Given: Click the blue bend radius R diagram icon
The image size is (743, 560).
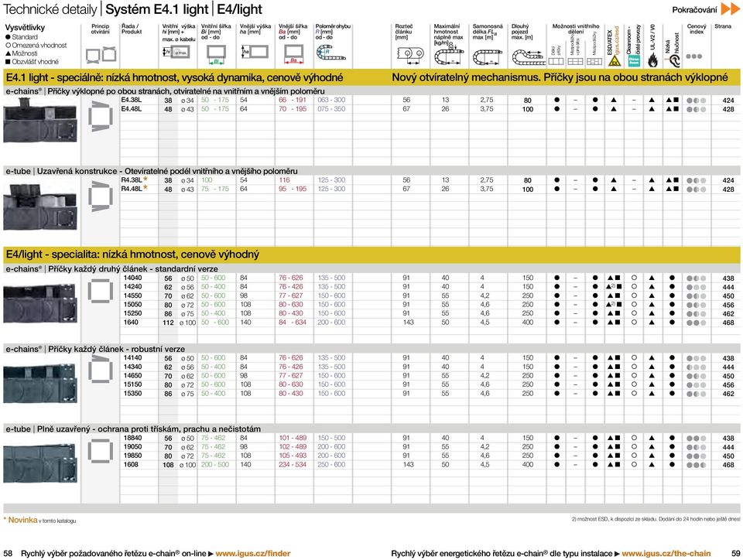Looking at the screenshot, I should point(330,52).
